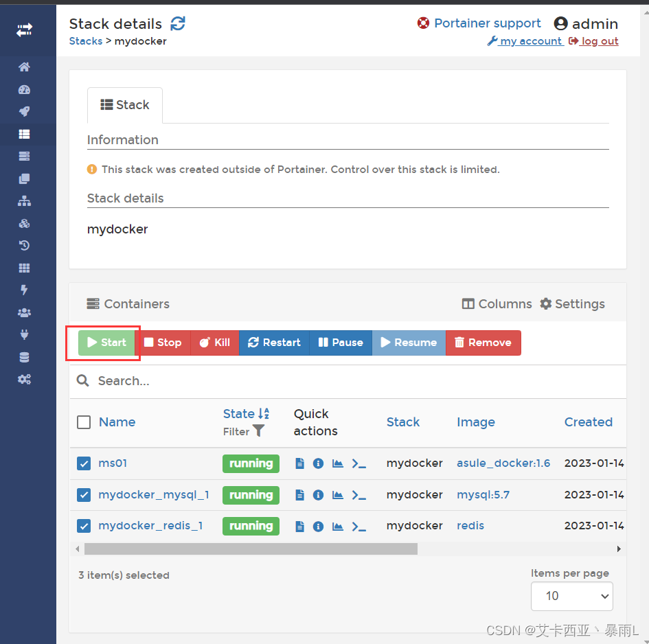
Task: Uncheck the mydocker_redis_1 checkbox
Action: click(x=84, y=527)
